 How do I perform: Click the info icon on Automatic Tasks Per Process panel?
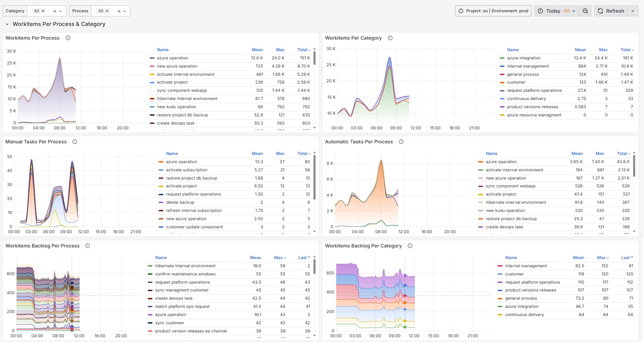pos(401,142)
